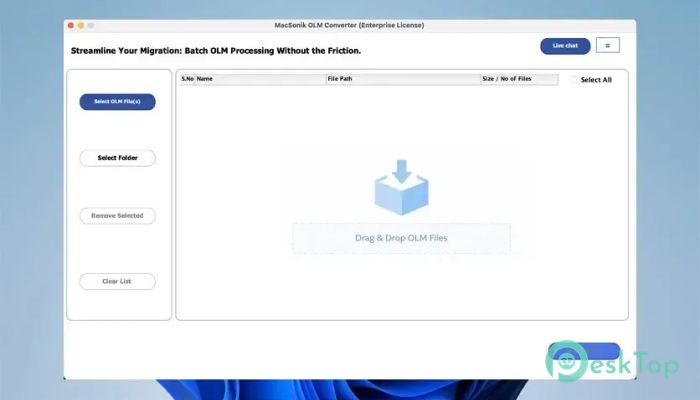Image resolution: width=700 pixels, height=400 pixels.
Task: Click the File Path column header
Action: (404, 79)
